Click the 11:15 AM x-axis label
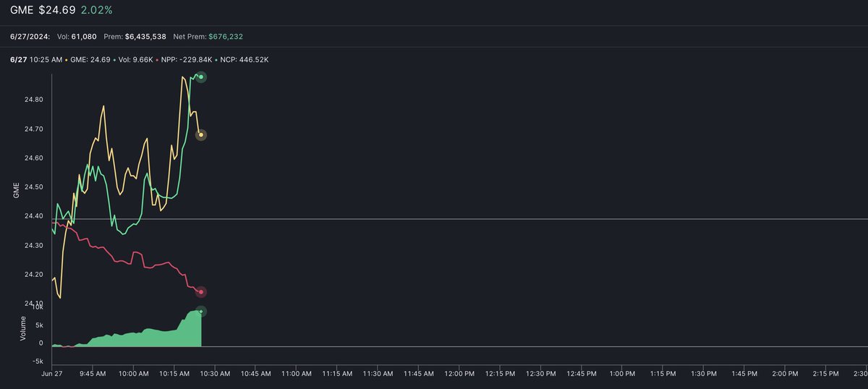Image resolution: width=868 pixels, height=389 pixels. coord(337,375)
